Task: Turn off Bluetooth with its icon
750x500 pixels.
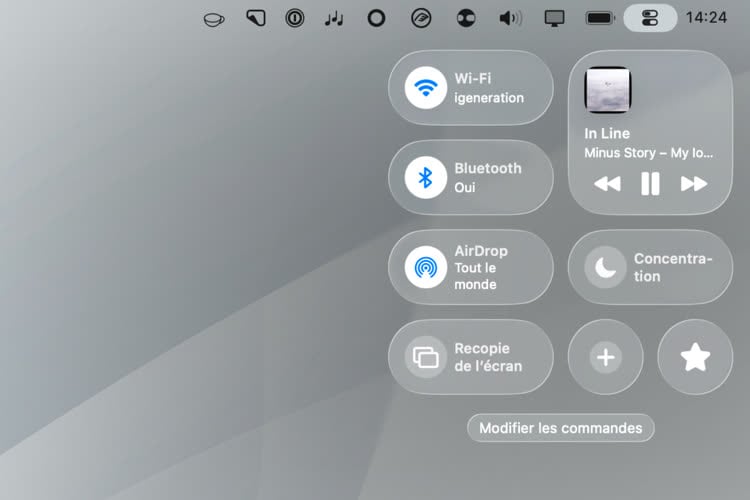Action: click(426, 178)
